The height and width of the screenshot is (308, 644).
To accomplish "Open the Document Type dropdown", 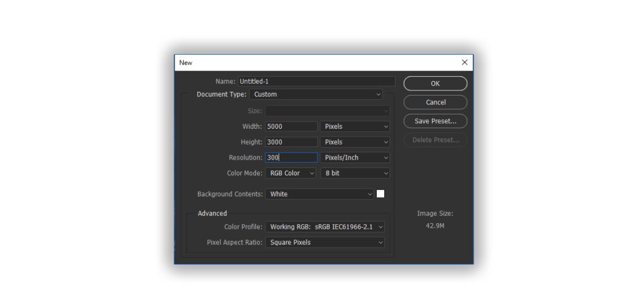I will pyautogui.click(x=316, y=94).
